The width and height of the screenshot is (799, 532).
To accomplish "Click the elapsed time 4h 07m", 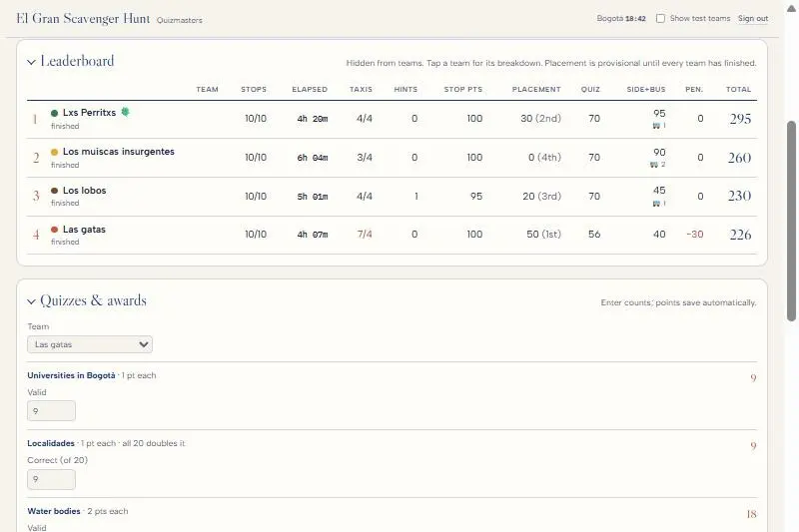I will tap(313, 235).
